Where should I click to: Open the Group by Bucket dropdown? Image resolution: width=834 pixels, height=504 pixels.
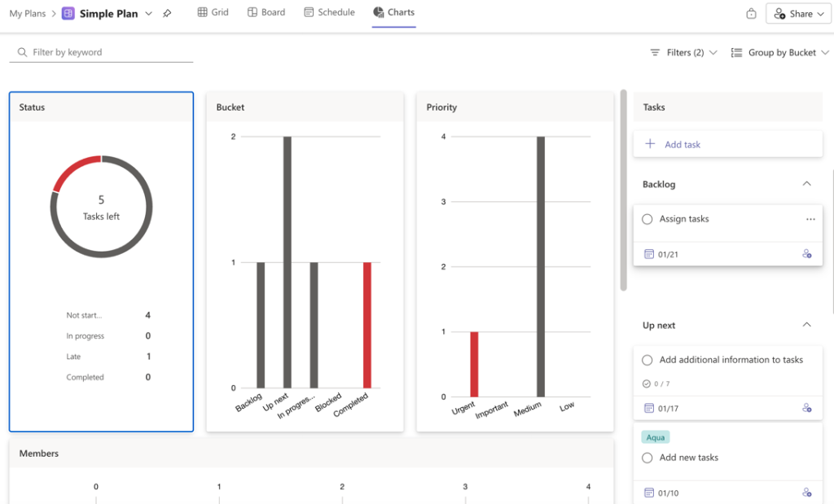point(780,53)
